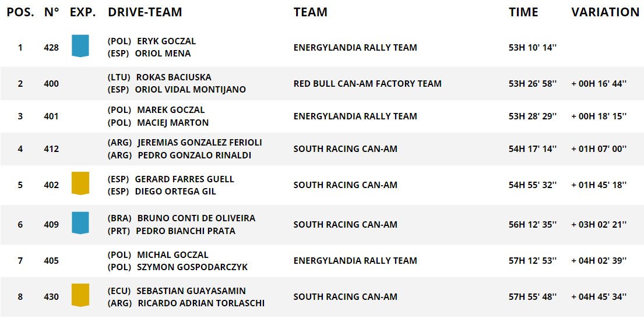Click the blue badge for car 409

tap(80, 223)
